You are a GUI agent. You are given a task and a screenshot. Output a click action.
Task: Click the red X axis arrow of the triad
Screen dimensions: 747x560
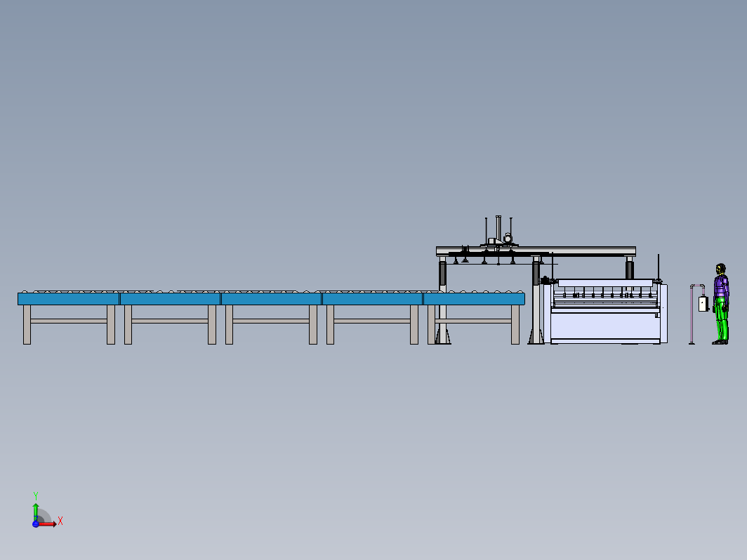pos(47,524)
